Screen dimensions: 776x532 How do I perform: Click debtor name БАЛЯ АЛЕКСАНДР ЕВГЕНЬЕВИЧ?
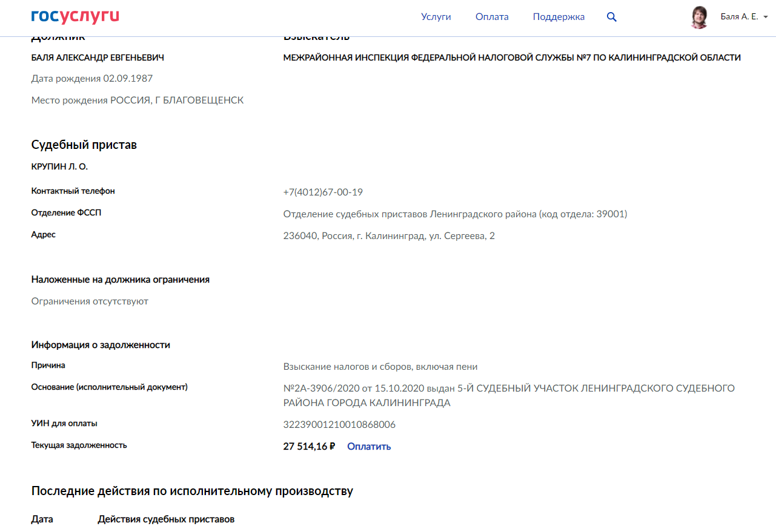pos(98,57)
